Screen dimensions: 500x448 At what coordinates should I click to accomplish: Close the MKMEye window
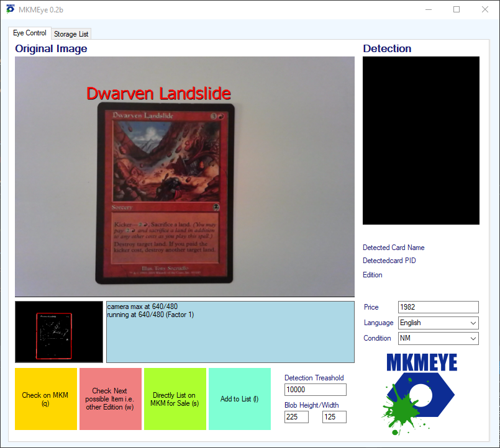484,9
